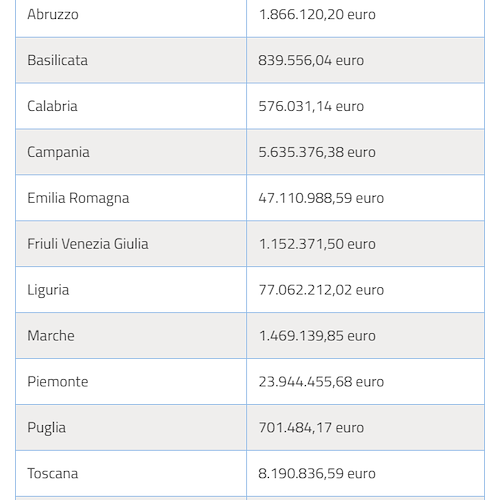Viewport: 500px width, 500px height.
Task: Click the 5.635.376,38 euro value
Action: coord(317,152)
